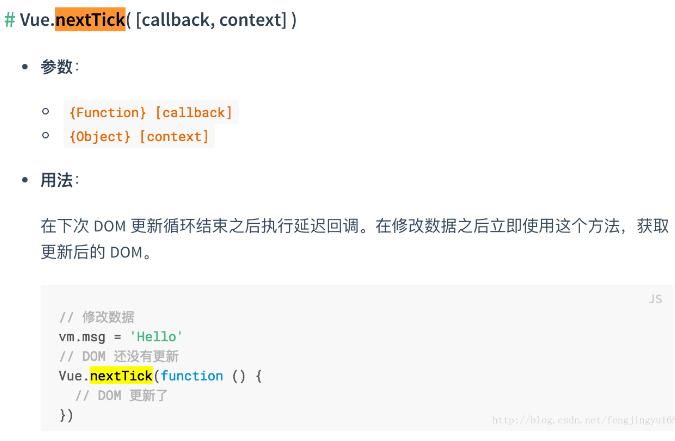Click the 'Hello' string in the code
The image size is (675, 441).
(156, 336)
